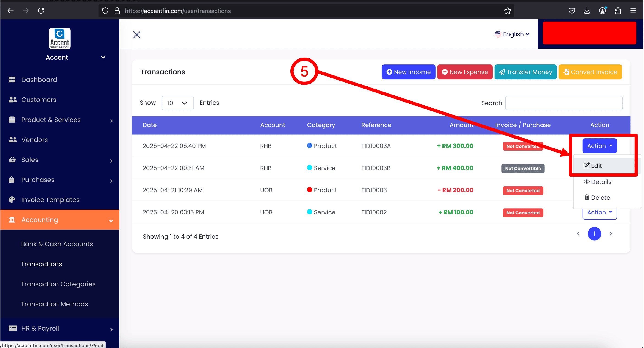Select Edit from the Action menu
This screenshot has width=644, height=348.
[596, 166]
